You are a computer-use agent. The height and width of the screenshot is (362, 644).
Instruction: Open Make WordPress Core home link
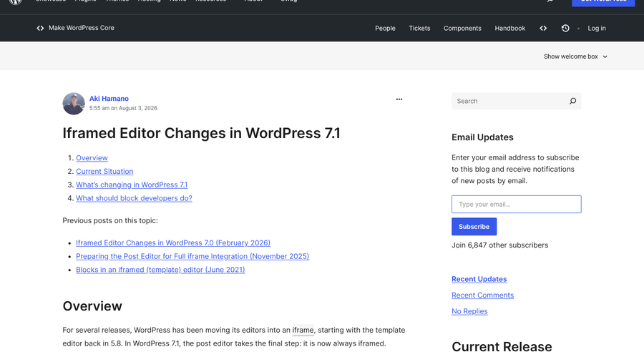point(82,28)
